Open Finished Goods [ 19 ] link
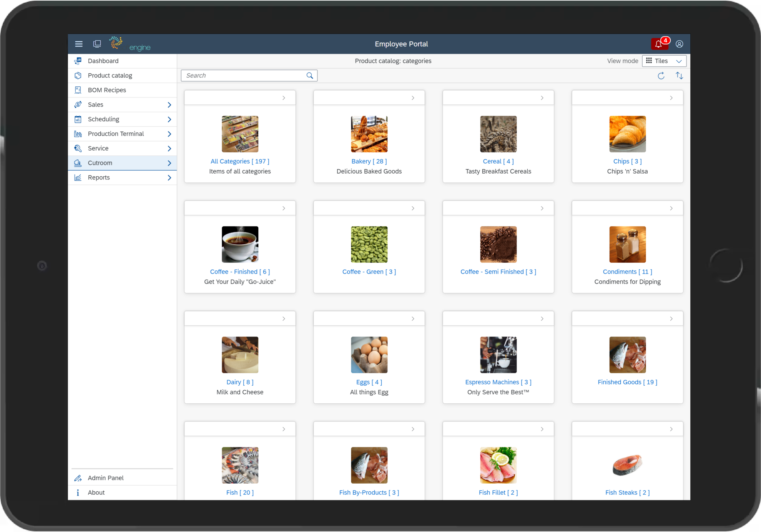Image resolution: width=761 pixels, height=532 pixels. click(627, 382)
